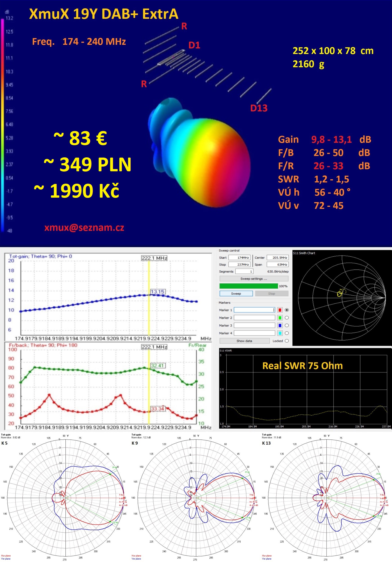Click the Span field showing 63MHz

pyautogui.click(x=278, y=264)
